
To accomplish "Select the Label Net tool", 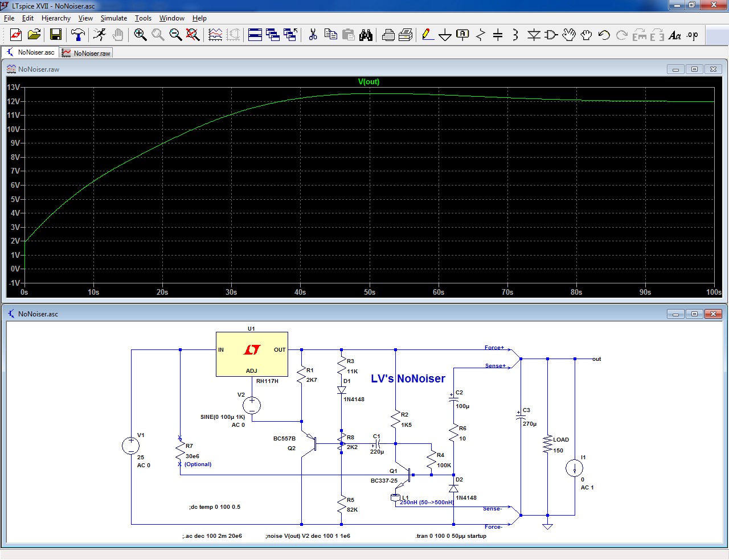I will (463, 35).
